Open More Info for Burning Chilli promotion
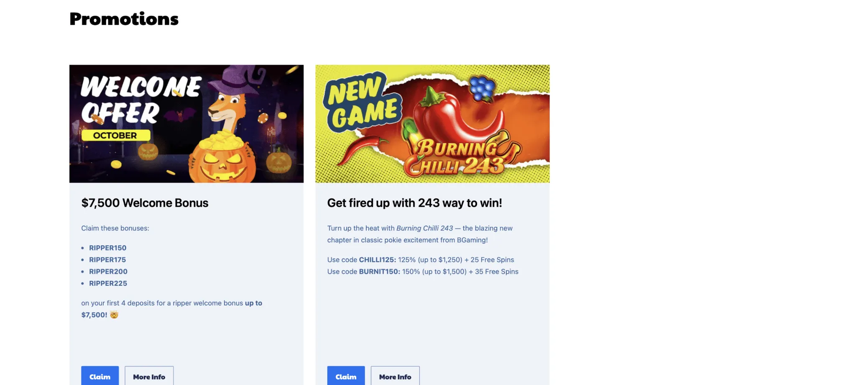The image size is (868, 385). tap(395, 376)
